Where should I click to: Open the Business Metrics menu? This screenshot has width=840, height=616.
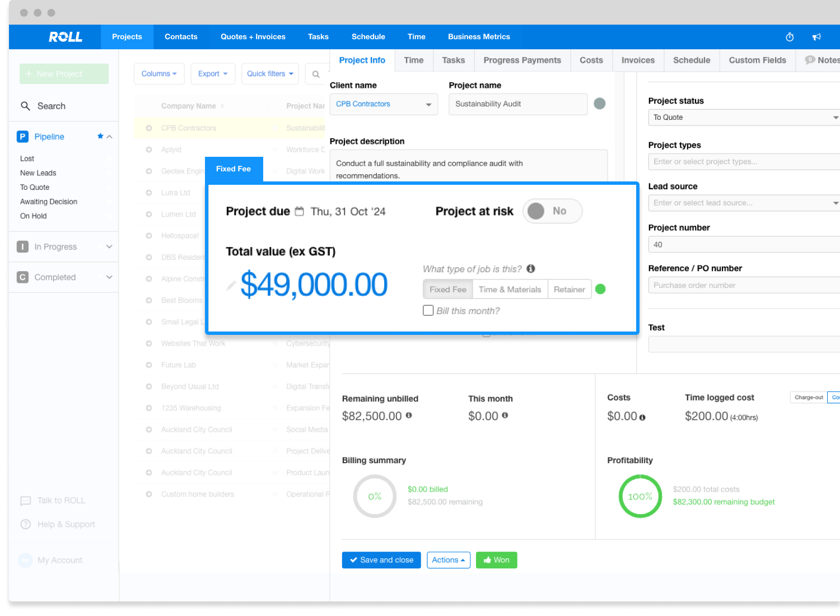[479, 37]
